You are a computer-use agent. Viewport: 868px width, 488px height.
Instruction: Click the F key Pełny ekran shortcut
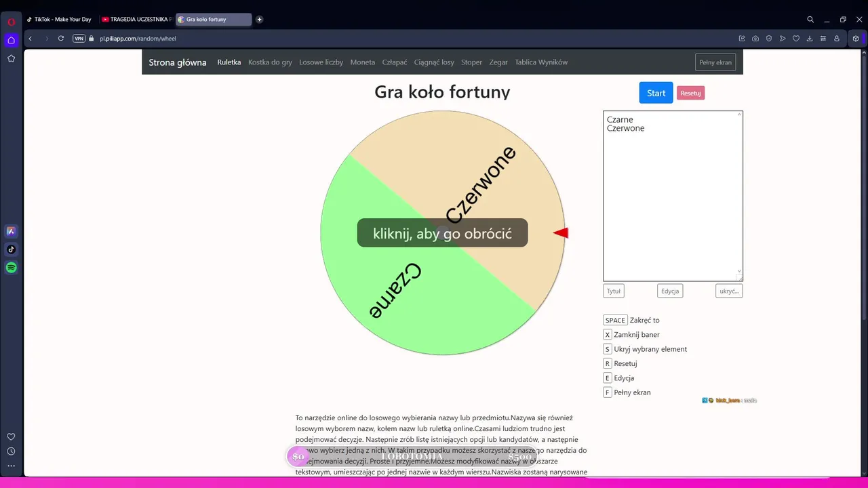coord(608,392)
